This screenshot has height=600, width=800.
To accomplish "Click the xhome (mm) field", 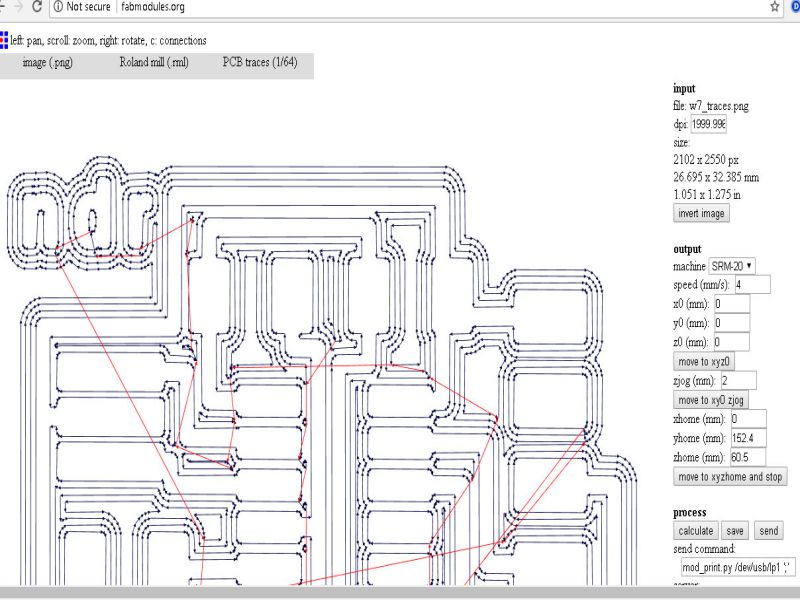I will (748, 419).
